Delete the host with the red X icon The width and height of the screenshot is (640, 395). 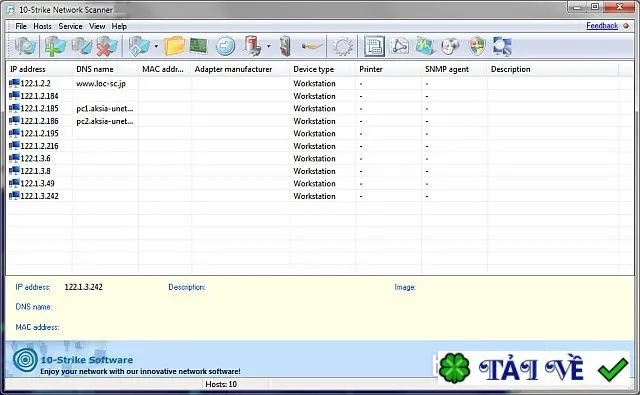[x=107, y=46]
